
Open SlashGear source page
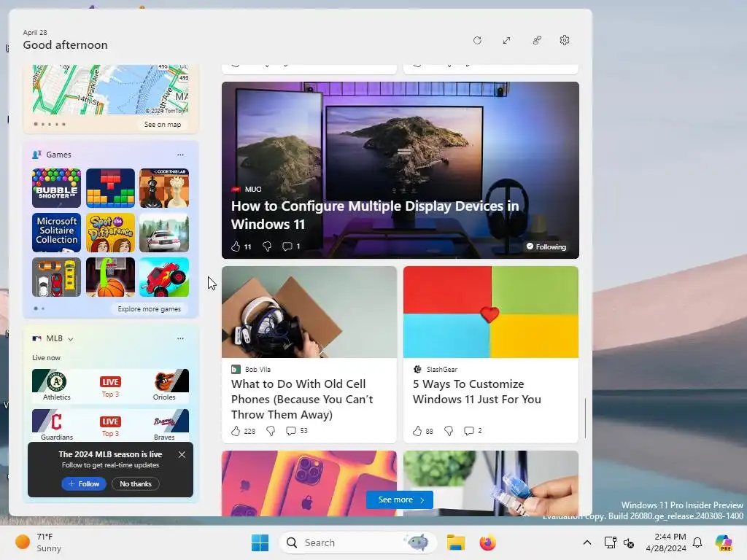(435, 370)
